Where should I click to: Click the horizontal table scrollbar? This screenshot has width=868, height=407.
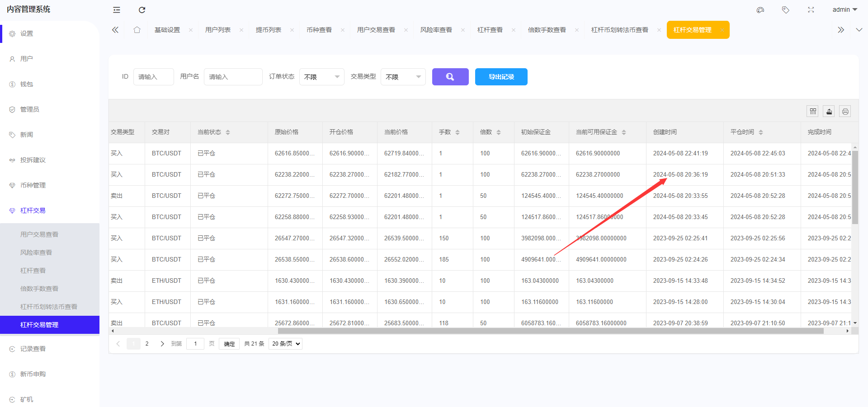tap(550, 331)
